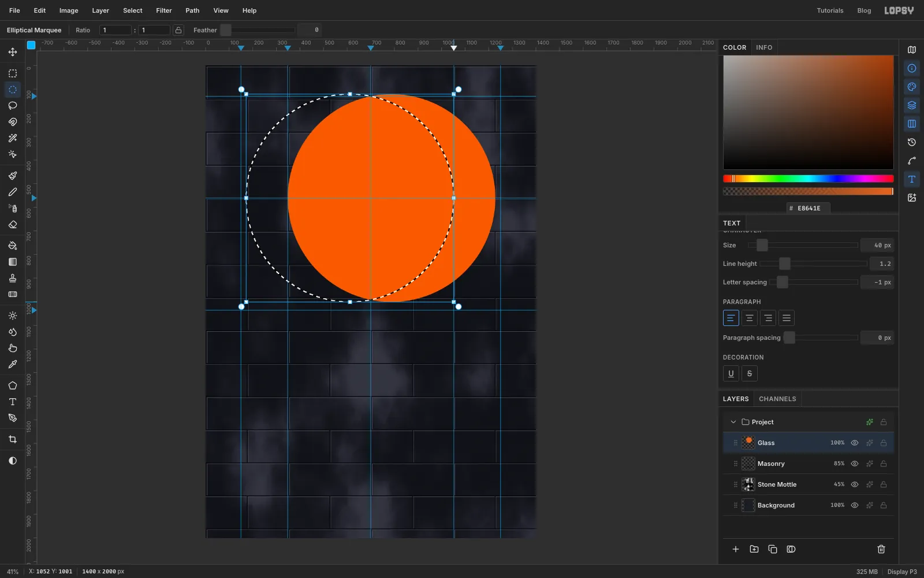
Task: Open the Blog link
Action: pyautogui.click(x=864, y=10)
